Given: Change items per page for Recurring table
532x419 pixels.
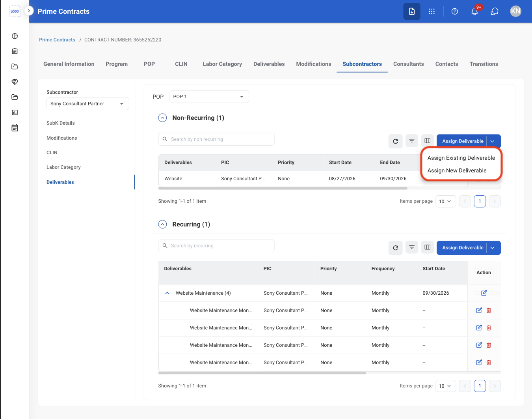Looking at the screenshot, I should pyautogui.click(x=446, y=386).
